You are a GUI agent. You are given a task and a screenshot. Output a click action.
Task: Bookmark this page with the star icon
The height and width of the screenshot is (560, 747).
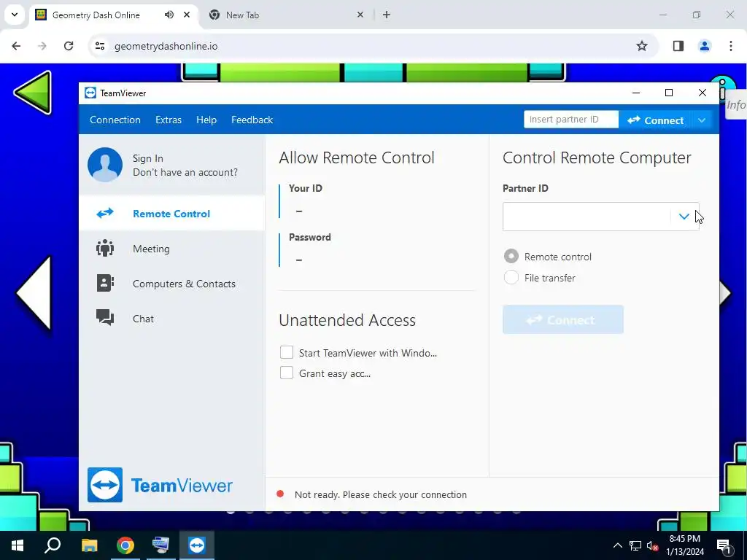pyautogui.click(x=642, y=46)
